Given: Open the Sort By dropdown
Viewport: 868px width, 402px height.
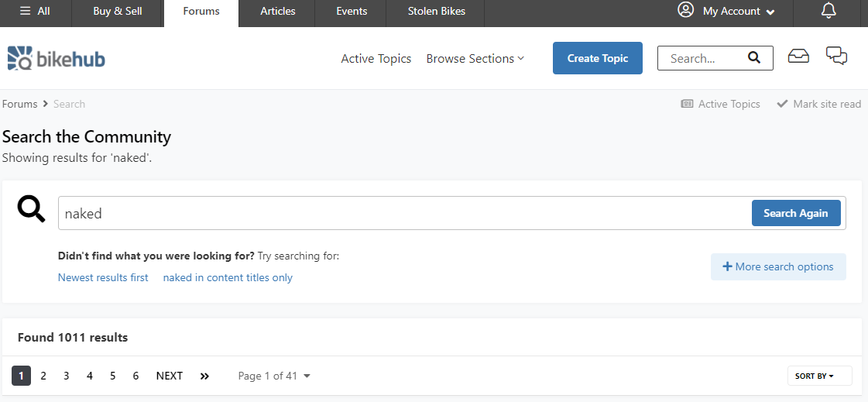Looking at the screenshot, I should pos(819,376).
